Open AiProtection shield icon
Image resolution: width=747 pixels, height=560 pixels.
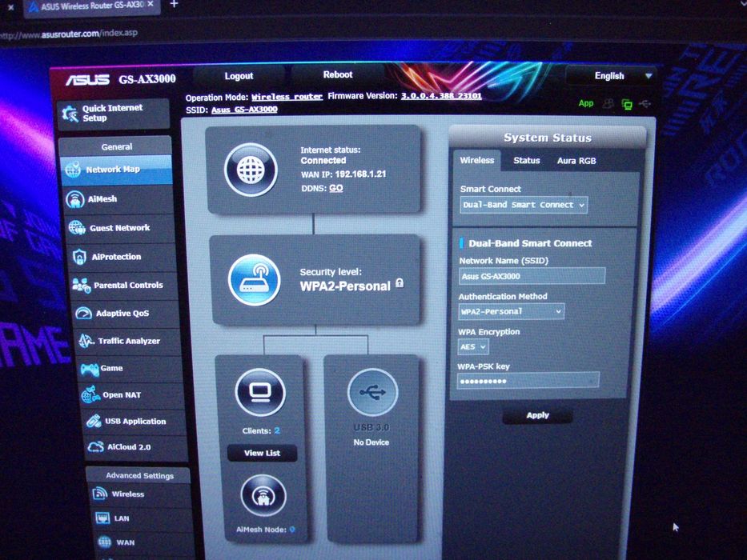tap(79, 257)
